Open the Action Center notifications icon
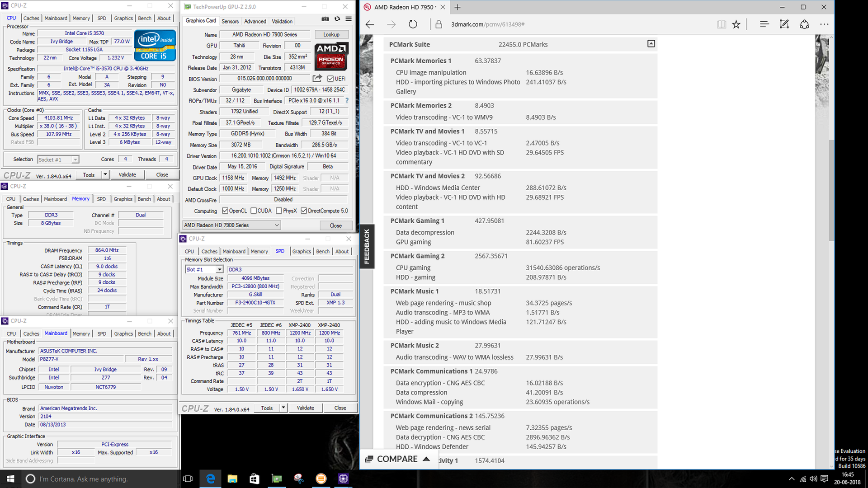This screenshot has width=868, height=488. [824, 479]
